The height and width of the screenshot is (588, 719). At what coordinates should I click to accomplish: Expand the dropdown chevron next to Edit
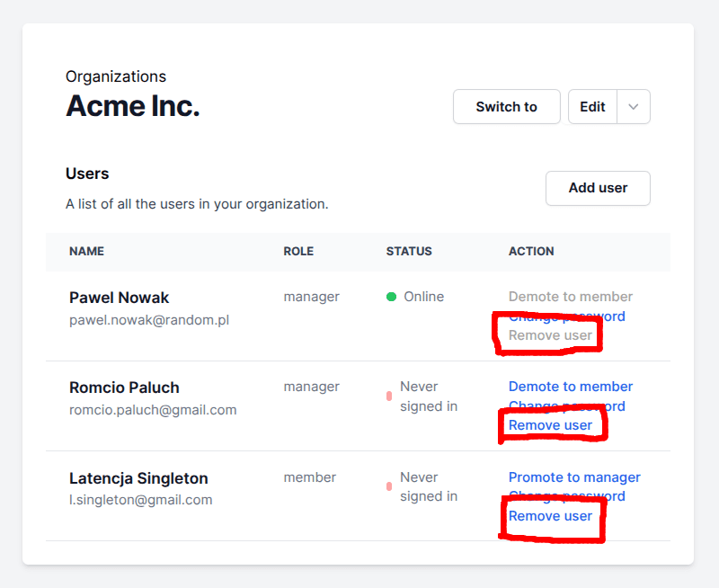[x=634, y=107]
